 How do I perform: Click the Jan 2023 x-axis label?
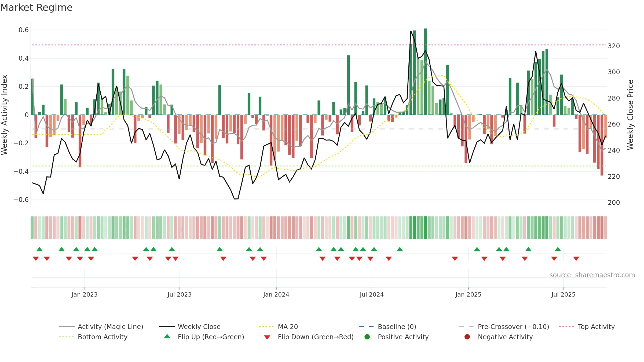pos(85,294)
